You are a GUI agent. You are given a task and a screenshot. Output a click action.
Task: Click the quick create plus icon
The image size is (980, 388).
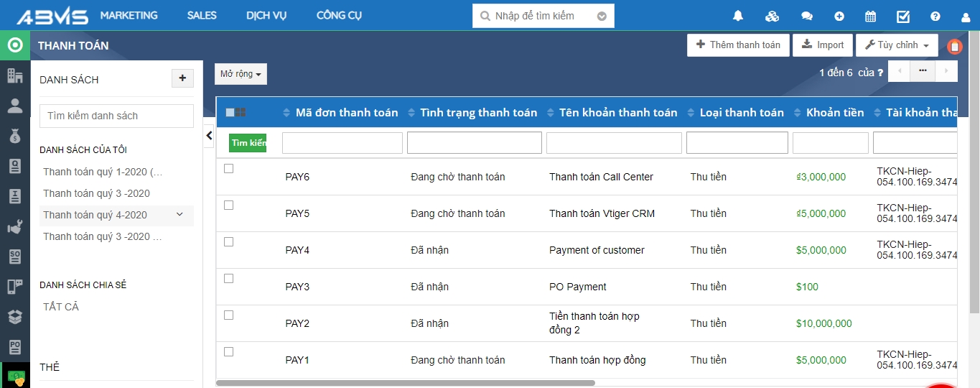[839, 16]
